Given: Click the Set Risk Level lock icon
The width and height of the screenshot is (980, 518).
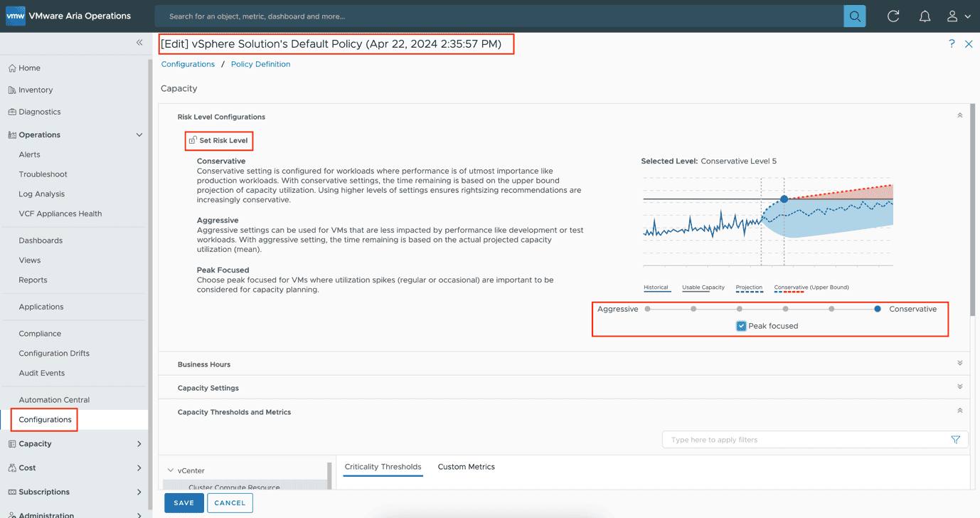Looking at the screenshot, I should [x=193, y=140].
